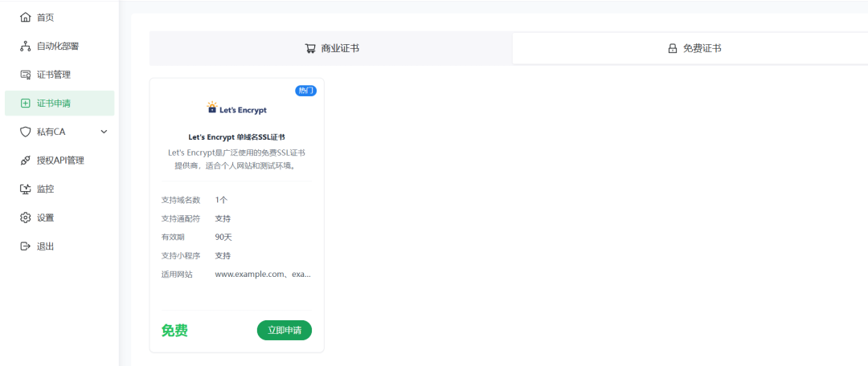Click 支持 value in 支持小程序 row
Viewport: 868px width, 366px height.
[223, 255]
